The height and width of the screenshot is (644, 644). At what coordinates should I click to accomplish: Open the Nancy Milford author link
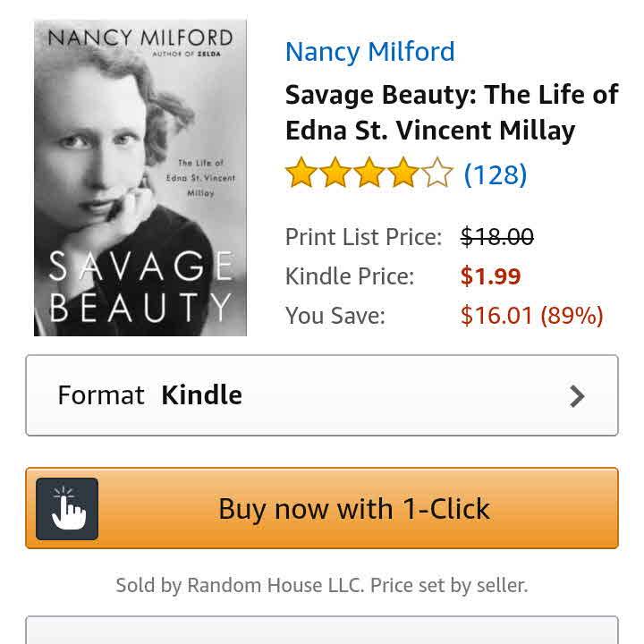pos(369,52)
